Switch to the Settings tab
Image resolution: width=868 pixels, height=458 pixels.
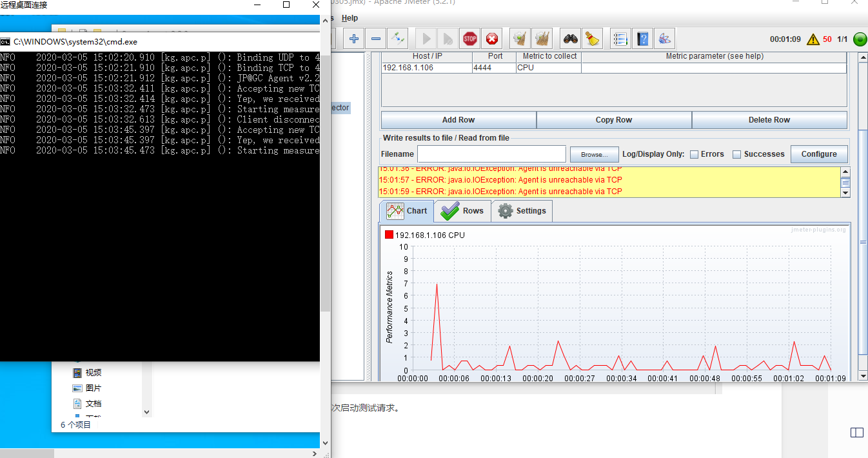pos(522,211)
